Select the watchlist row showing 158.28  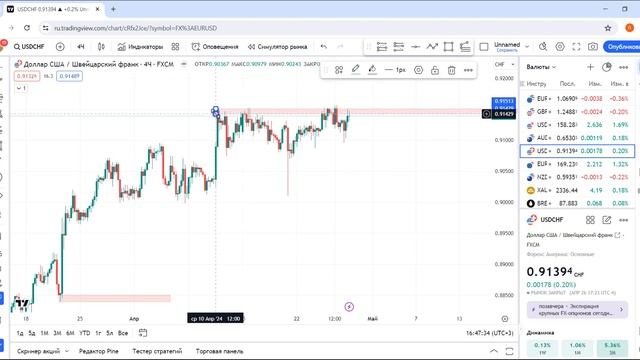point(577,125)
